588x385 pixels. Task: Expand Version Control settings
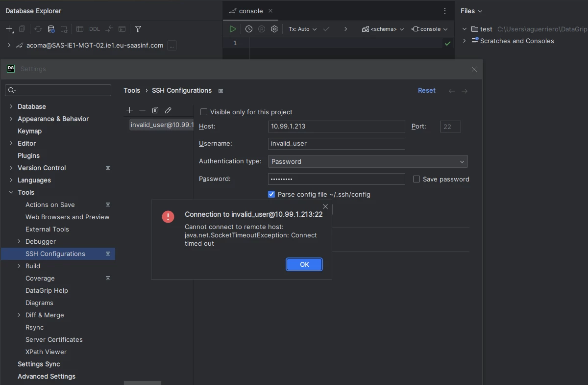coord(11,168)
